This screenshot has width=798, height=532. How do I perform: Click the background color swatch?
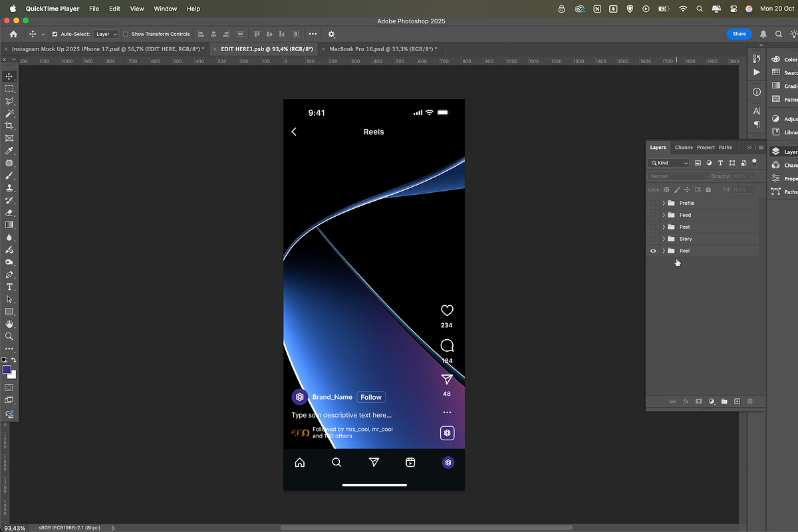click(x=13, y=376)
